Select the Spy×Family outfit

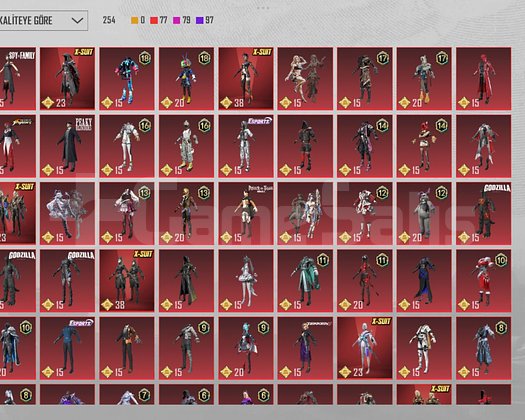(x=17, y=79)
